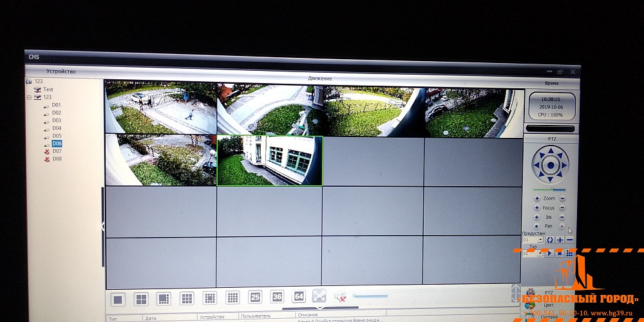
Task: Stop Pan with the right dot button
Action: [562, 226]
